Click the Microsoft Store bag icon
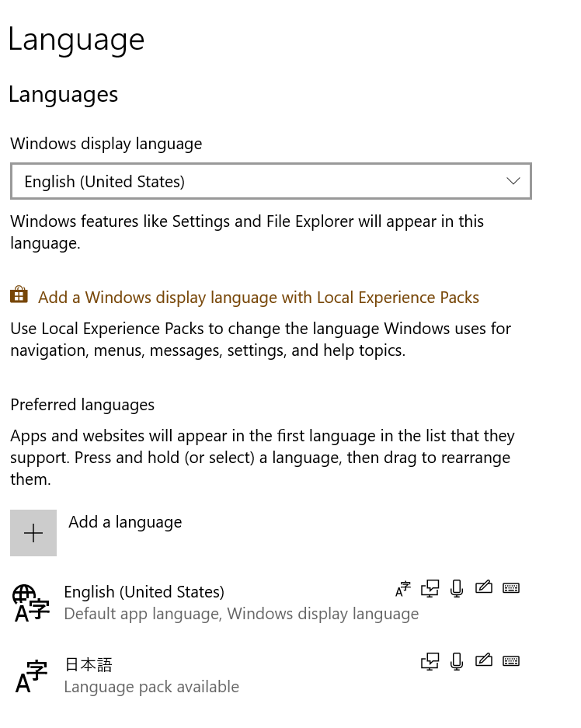 coord(19,294)
